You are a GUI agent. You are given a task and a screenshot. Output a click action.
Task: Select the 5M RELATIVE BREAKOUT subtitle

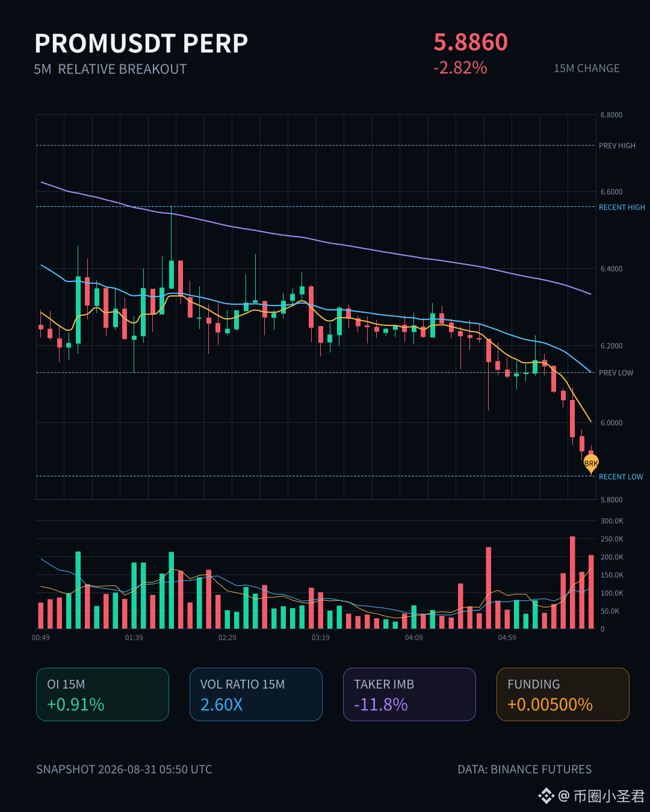click(x=110, y=69)
